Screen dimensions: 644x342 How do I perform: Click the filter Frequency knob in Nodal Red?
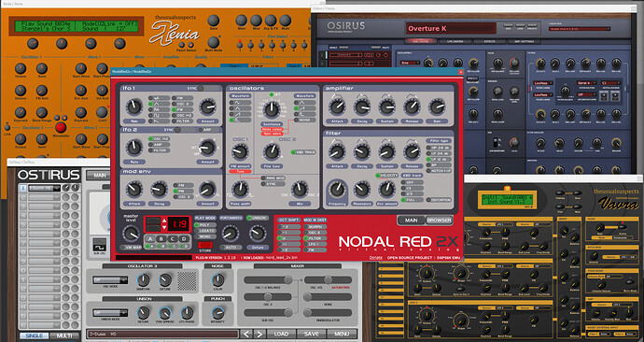click(x=337, y=189)
